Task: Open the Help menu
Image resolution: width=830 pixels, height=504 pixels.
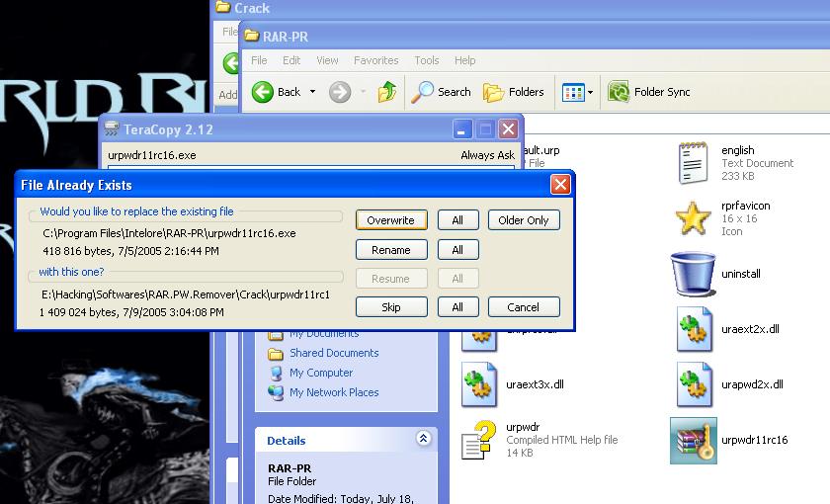Action: [464, 60]
